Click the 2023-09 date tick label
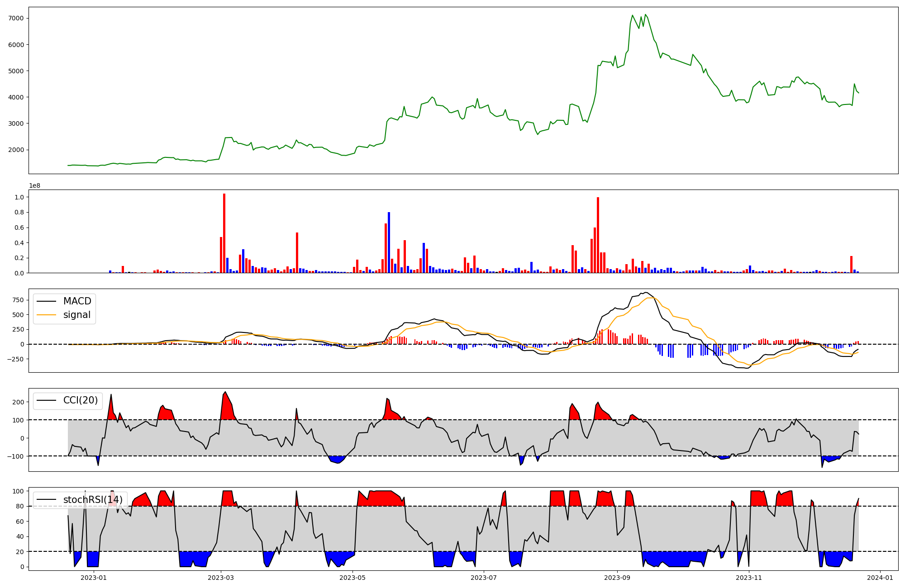This screenshot has height=588, width=905. pos(617,578)
